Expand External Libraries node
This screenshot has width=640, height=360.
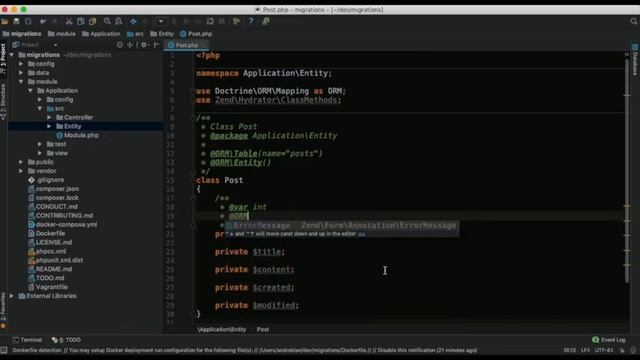(12, 296)
